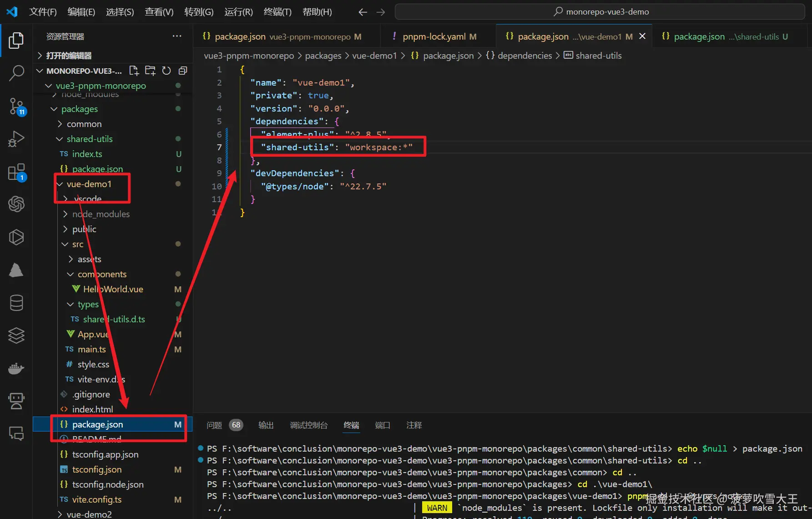Image resolution: width=812 pixels, height=519 pixels.
Task: Open explorer More Actions ellipsis menu
Action: click(177, 36)
